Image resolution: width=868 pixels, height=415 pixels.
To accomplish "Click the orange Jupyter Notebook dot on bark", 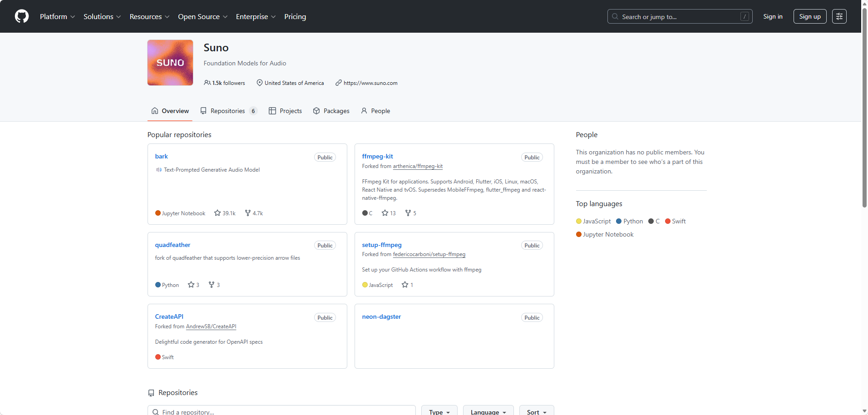I will tap(158, 213).
